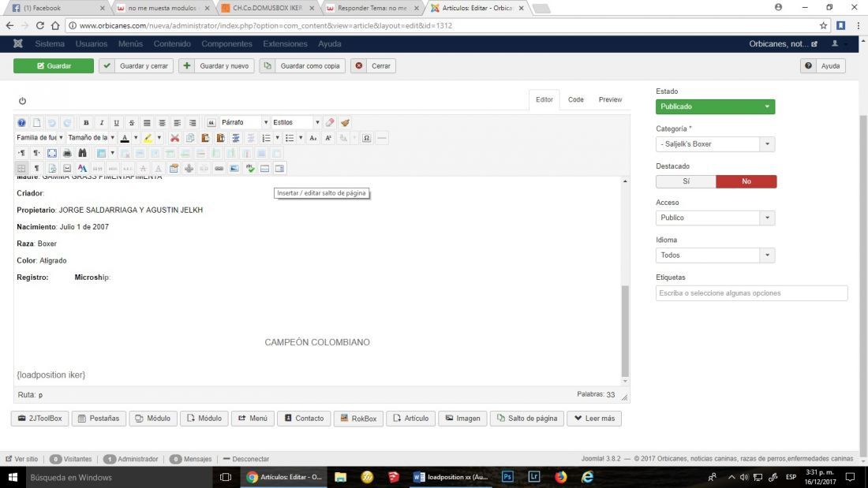Apply italic formatting in the editor
The image size is (868, 488).
click(101, 123)
